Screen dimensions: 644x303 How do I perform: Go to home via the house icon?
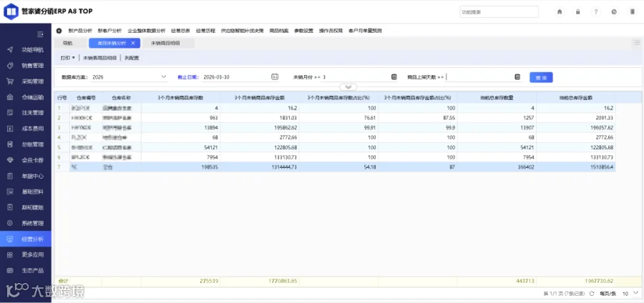point(560,12)
